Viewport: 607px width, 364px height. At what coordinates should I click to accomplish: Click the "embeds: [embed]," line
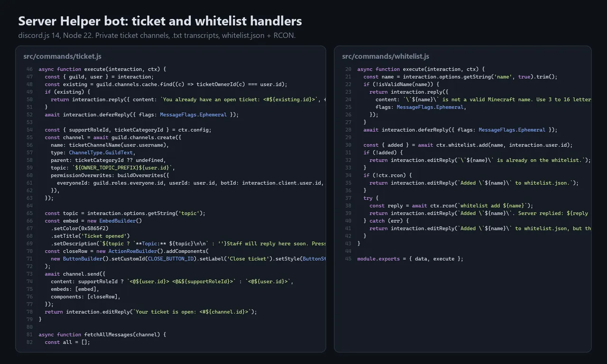75,289
